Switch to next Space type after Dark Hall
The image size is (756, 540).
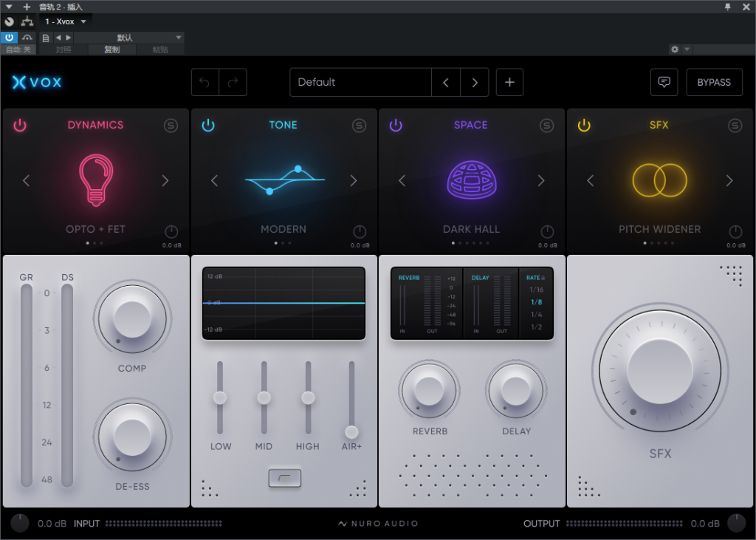541,181
